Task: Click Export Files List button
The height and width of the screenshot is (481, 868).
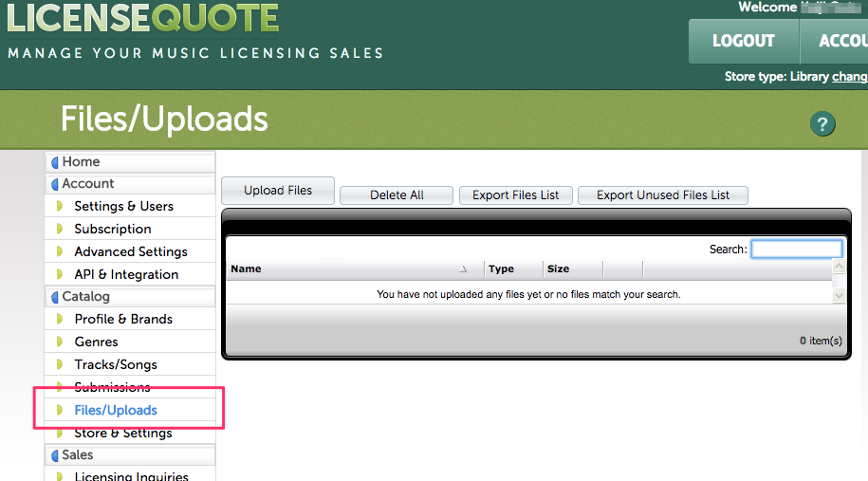Action: point(516,194)
